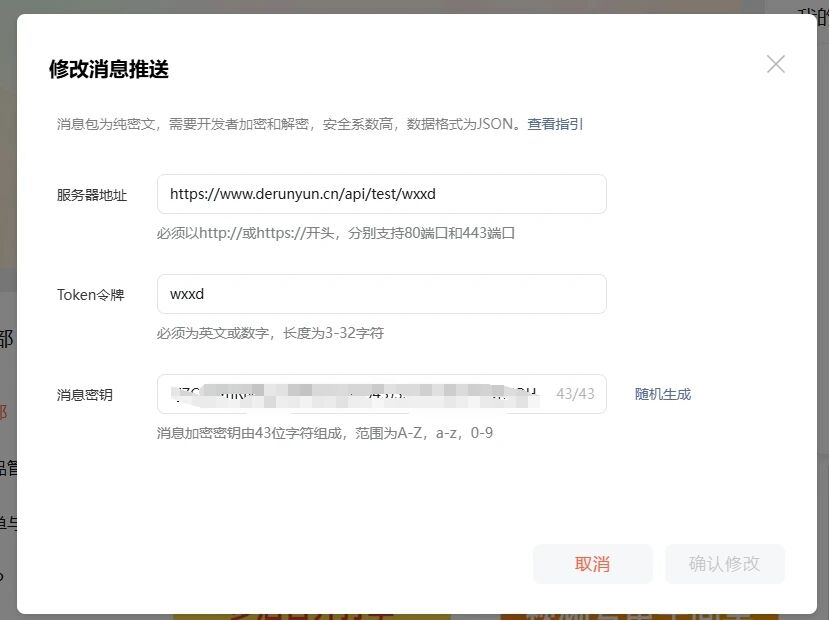Click the hint about 80端口和443端口

tap(336, 233)
